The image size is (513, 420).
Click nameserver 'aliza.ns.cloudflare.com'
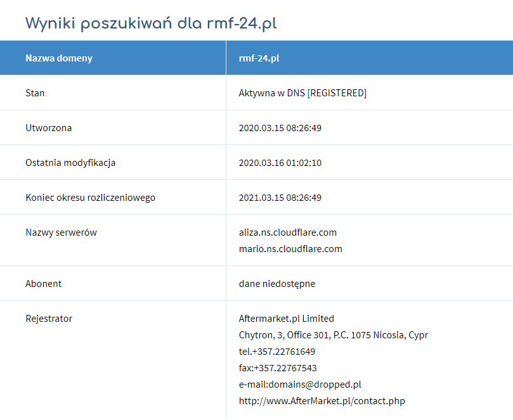tap(288, 232)
